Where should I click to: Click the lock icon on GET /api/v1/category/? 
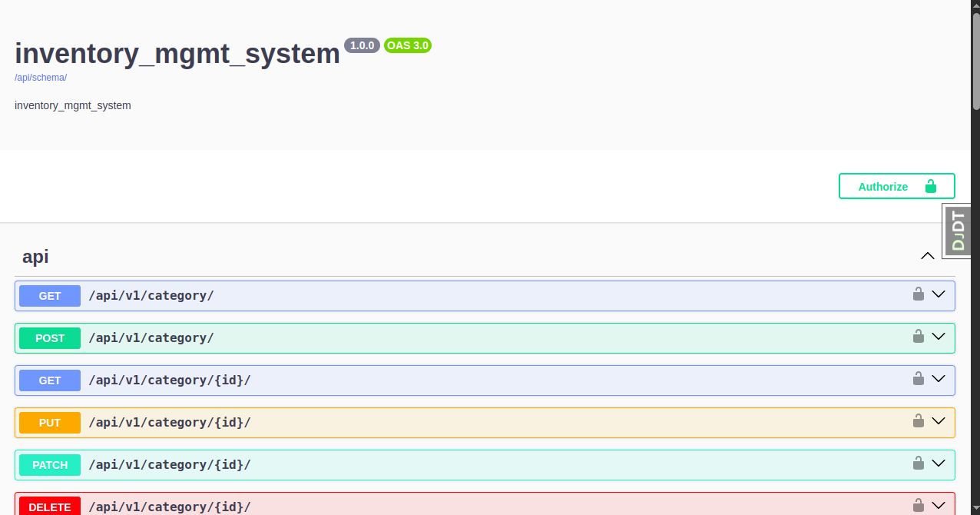point(919,294)
